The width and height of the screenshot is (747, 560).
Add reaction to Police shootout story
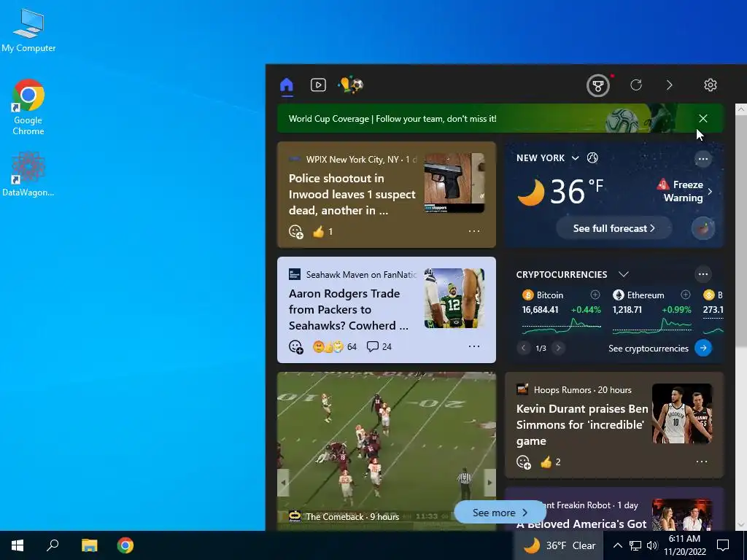coord(296,231)
